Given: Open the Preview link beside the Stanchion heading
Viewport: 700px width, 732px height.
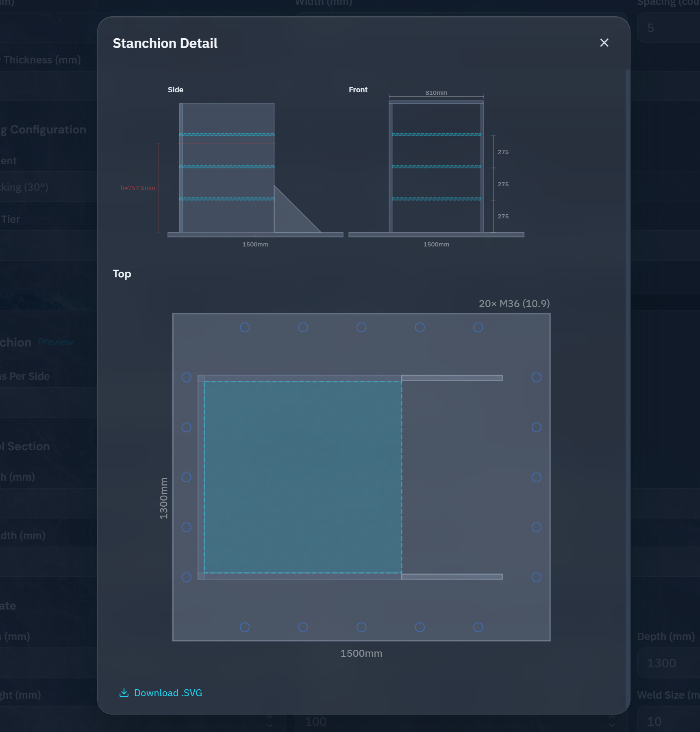Looking at the screenshot, I should pos(55,342).
